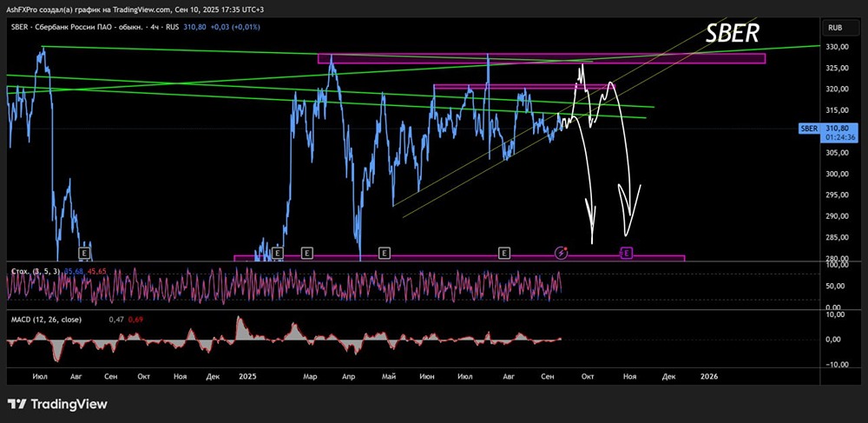This screenshot has width=868, height=423.
Task: Click the blue SBER price label on the price axis
Action: tap(809, 129)
